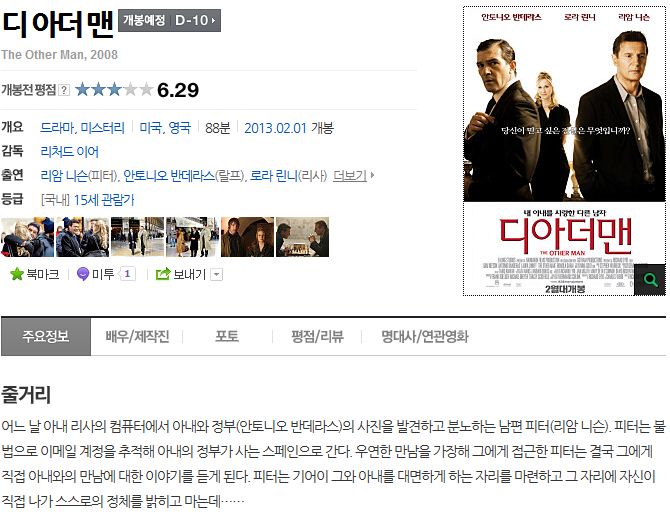
Task: Open actor link 리암 니슨
Action: [64, 176]
